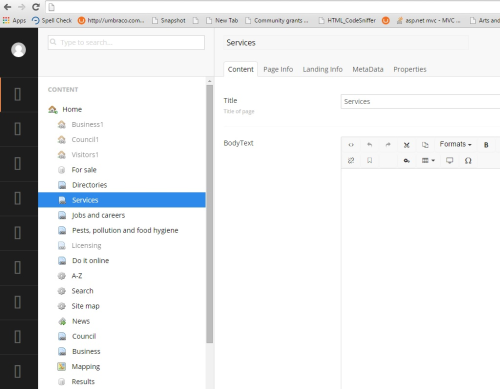500x389 pixels.
Task: Open the Spell Check bookmark
Action: (x=52, y=20)
